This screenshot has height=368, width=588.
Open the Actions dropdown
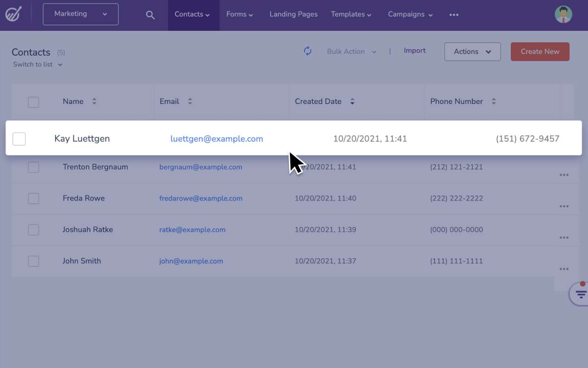472,52
